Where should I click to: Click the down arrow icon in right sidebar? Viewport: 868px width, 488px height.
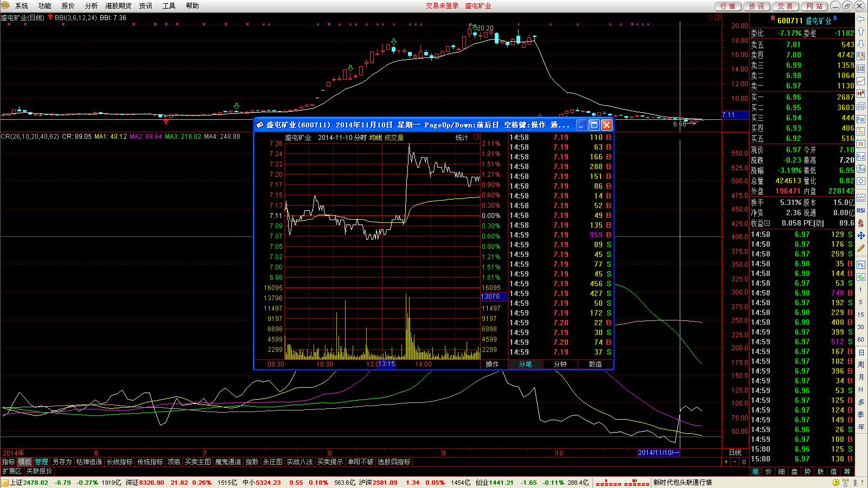tap(861, 44)
